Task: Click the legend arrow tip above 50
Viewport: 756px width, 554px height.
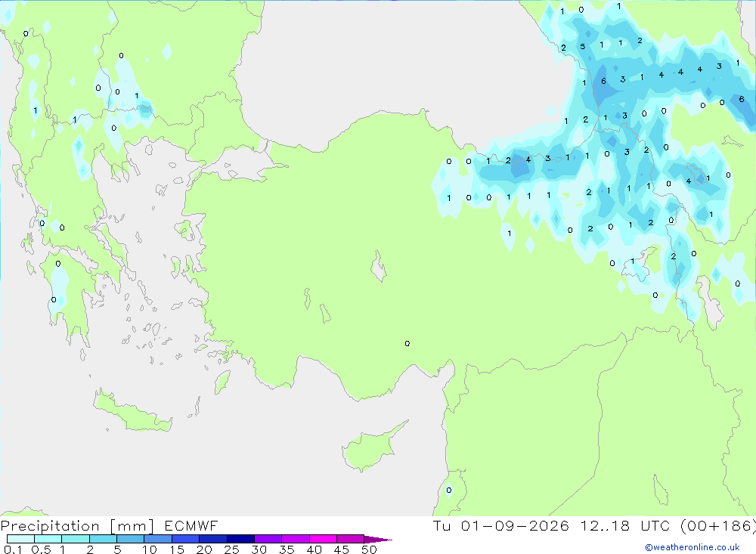Action: coord(378,539)
